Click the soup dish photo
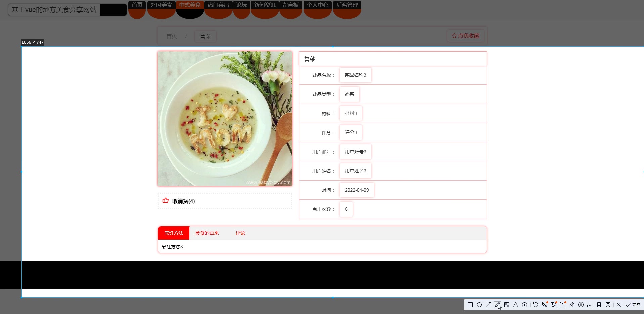This screenshot has width=644, height=314. tap(225, 119)
